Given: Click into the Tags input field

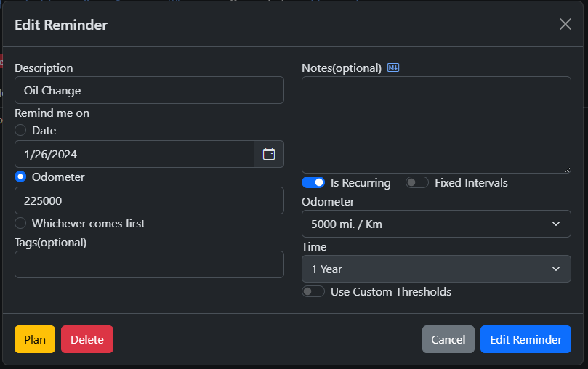Looking at the screenshot, I should pos(149,264).
